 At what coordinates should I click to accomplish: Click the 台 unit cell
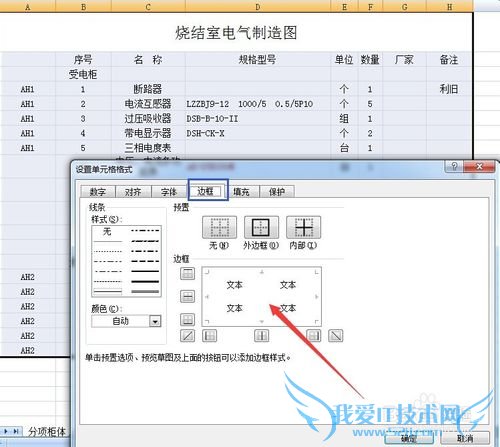pyautogui.click(x=344, y=148)
